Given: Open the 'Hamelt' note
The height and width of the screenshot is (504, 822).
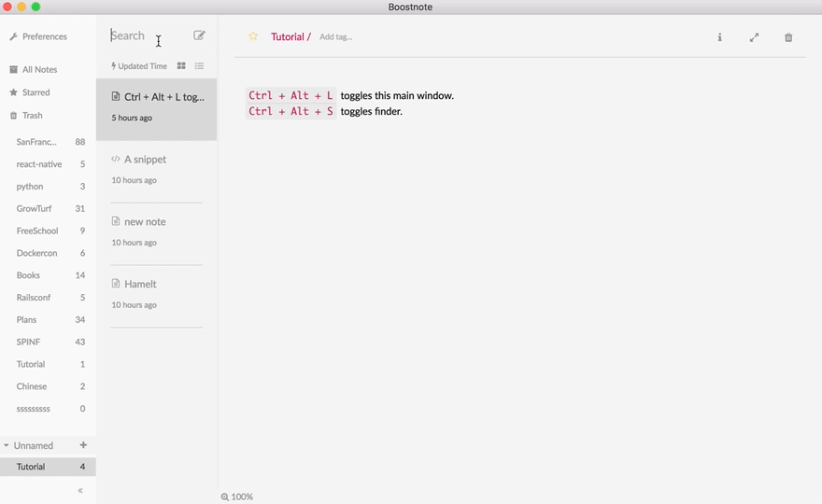Looking at the screenshot, I should point(156,296).
